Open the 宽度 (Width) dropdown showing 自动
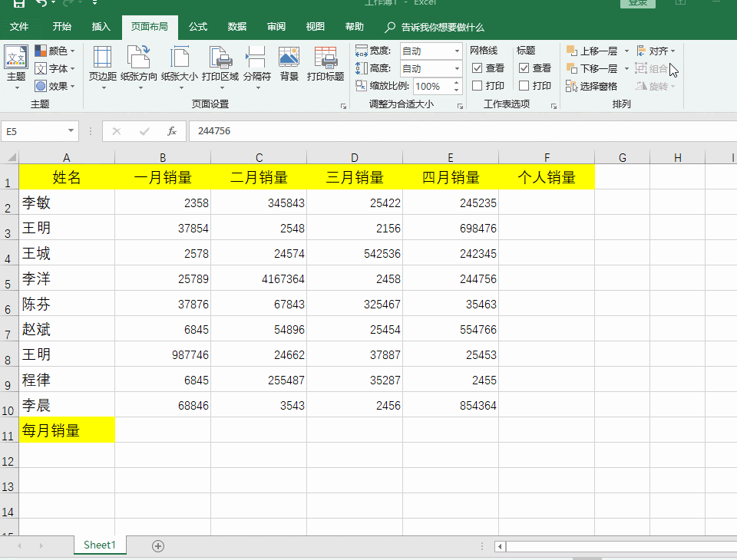Viewport: 737px width, 560px height. [455, 50]
